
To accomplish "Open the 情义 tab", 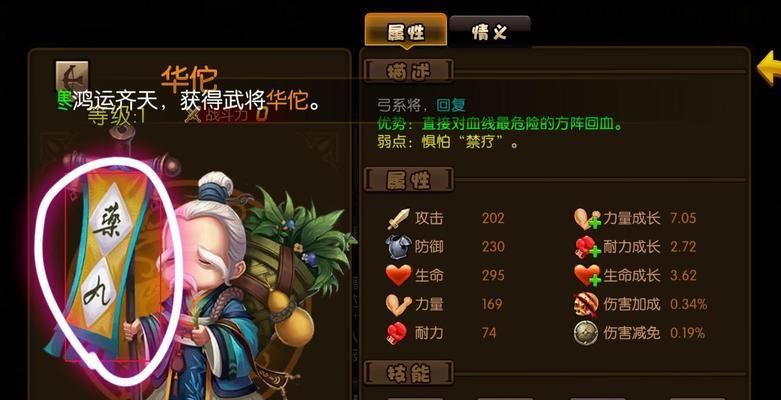I will point(490,32).
